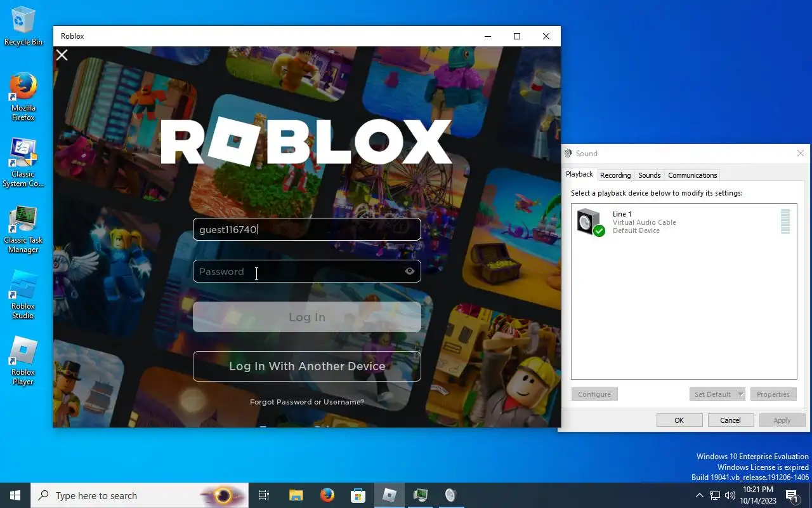Screen dimensions: 812x508
Task: Show hidden system tray icons
Action: (x=700, y=495)
